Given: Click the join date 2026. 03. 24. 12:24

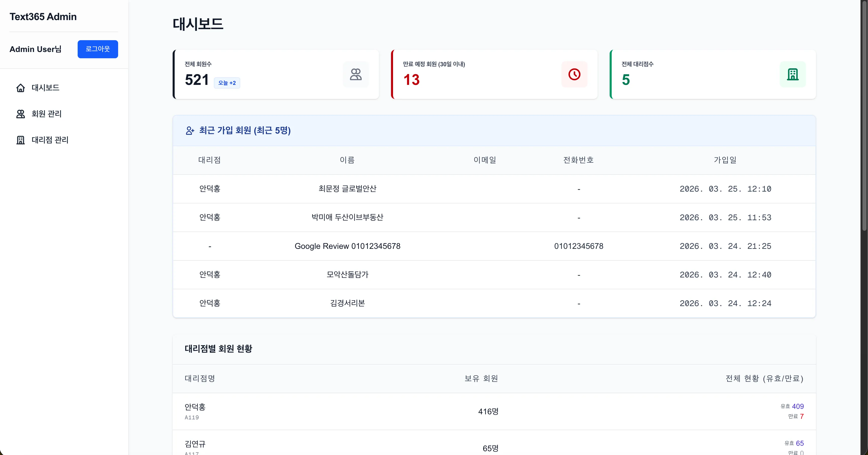Looking at the screenshot, I should click(725, 303).
